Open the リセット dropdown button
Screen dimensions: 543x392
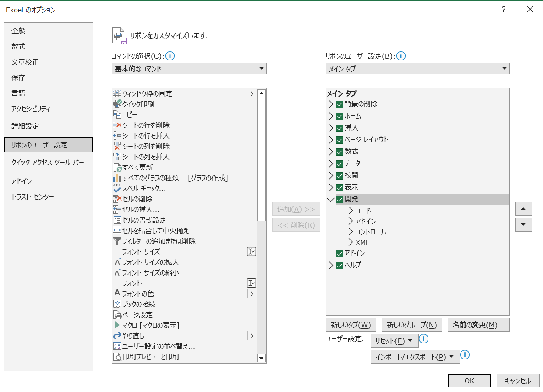pos(395,341)
